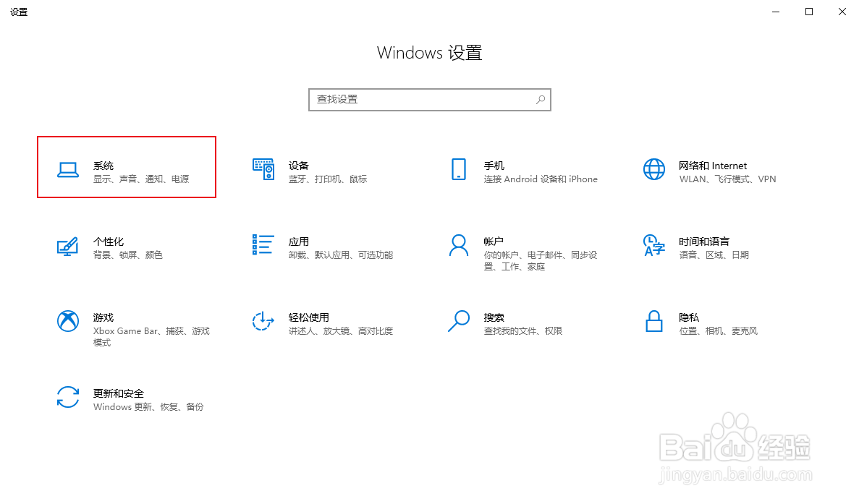Go to 个性化 title text
This screenshot has width=859, height=504.
[109, 242]
